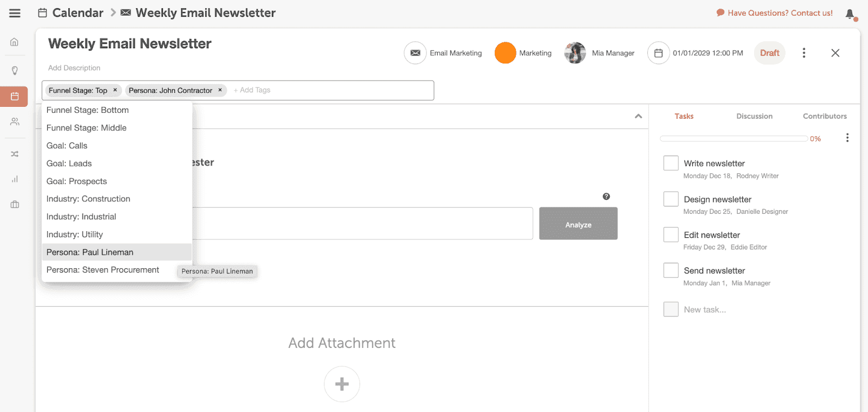Mark Send newsletter task as complete
868x412 pixels.
coord(671,270)
